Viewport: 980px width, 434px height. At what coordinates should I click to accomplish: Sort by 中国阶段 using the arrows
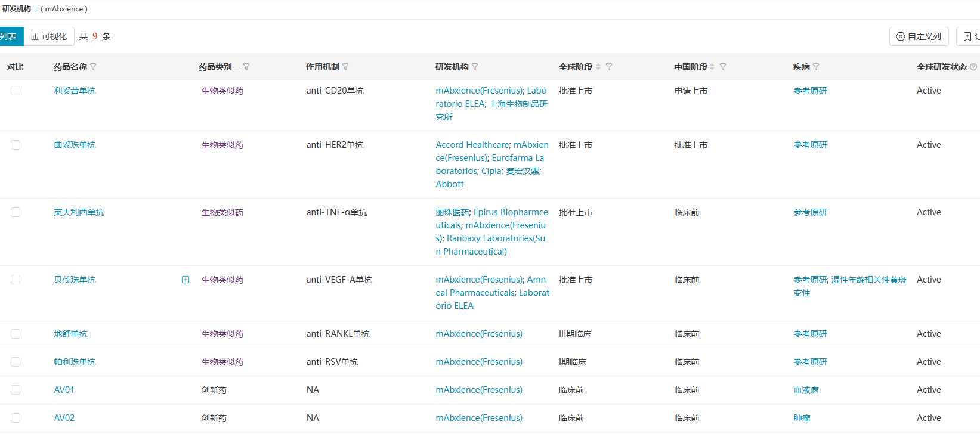click(x=712, y=67)
